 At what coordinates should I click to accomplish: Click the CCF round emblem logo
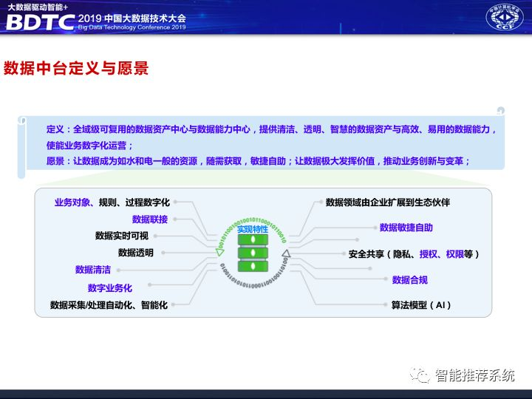coord(504,17)
